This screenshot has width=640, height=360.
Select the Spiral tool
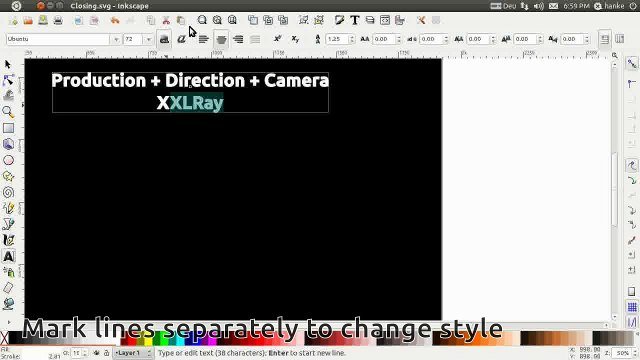8,192
